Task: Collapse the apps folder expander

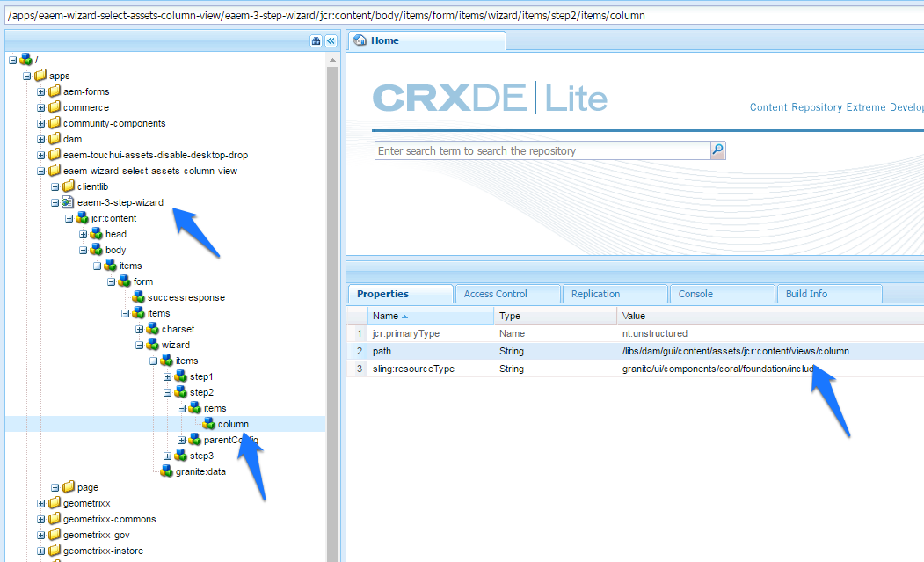Action: coord(27,76)
